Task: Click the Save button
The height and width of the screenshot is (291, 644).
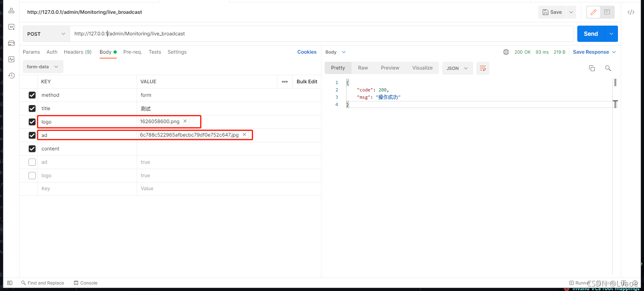Action: click(552, 12)
